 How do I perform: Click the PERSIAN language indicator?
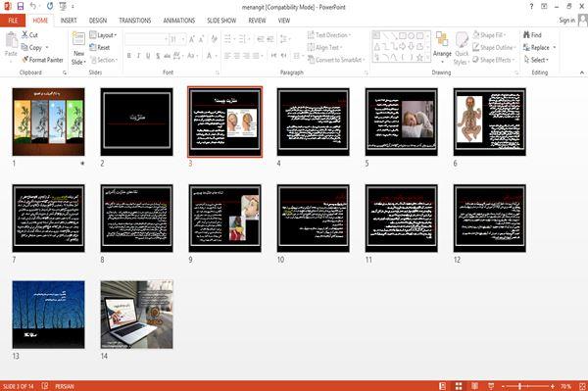[x=65, y=386]
